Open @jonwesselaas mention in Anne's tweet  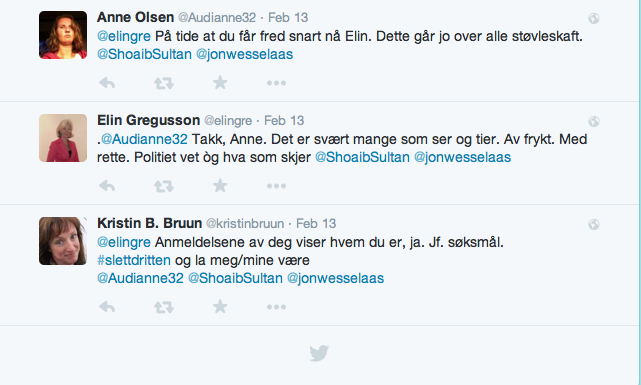pos(244,54)
